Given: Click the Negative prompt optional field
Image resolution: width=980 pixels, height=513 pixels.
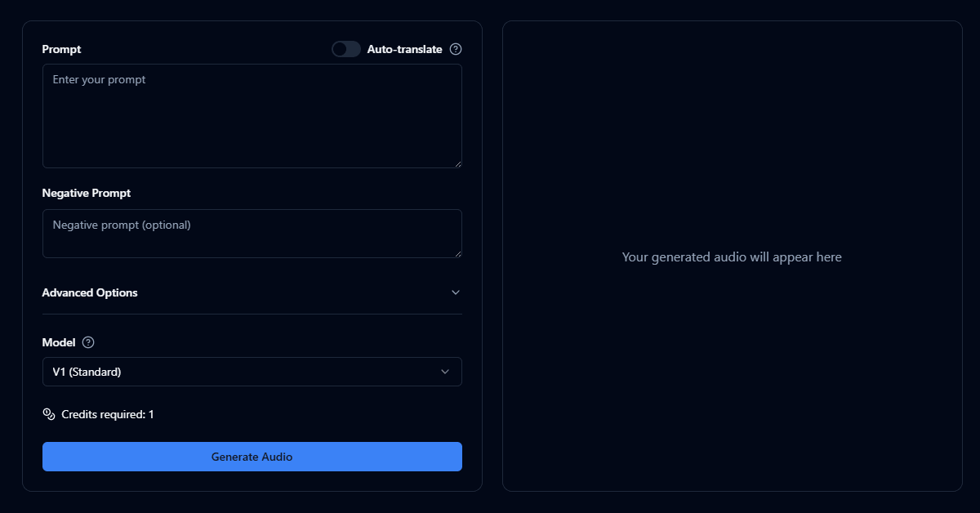Looking at the screenshot, I should (252, 233).
